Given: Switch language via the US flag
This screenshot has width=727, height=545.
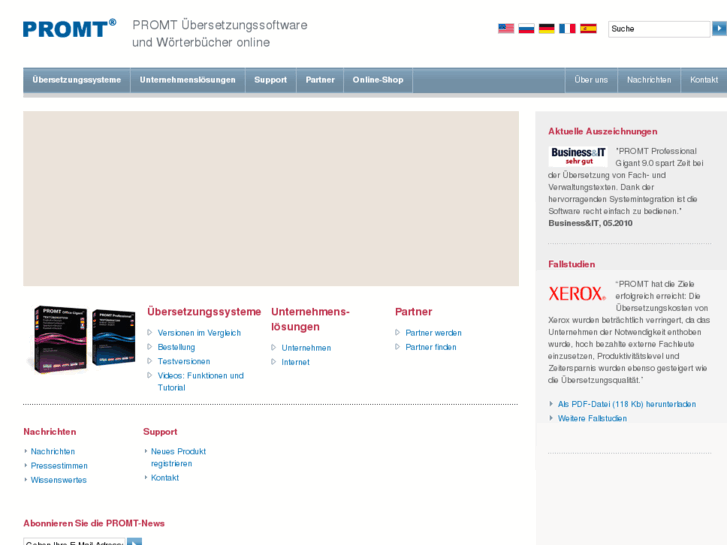Looking at the screenshot, I should pos(506,29).
